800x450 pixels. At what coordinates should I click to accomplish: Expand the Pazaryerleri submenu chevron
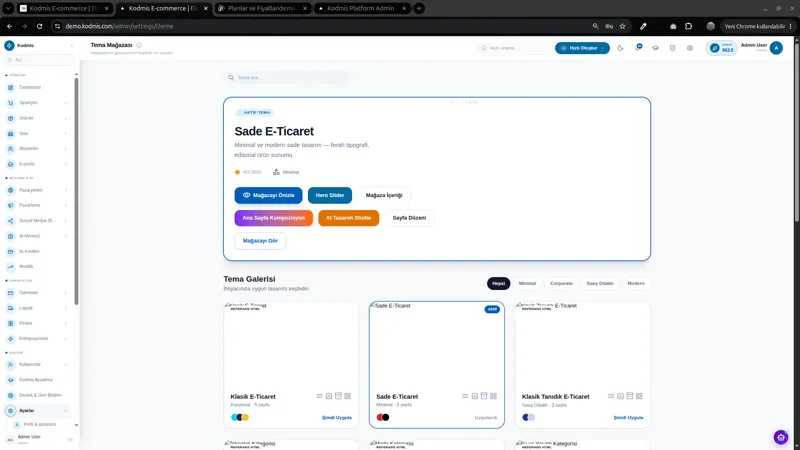[66, 190]
